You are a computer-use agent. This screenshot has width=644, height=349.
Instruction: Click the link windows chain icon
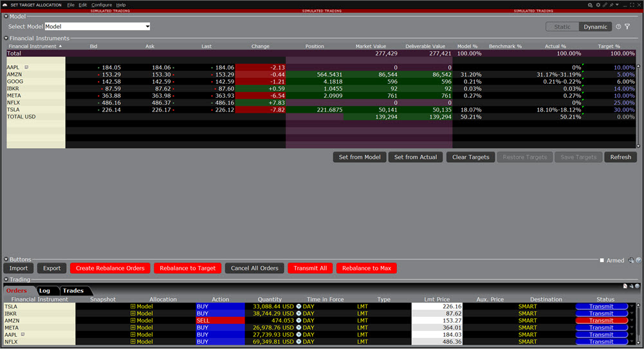(x=605, y=5)
